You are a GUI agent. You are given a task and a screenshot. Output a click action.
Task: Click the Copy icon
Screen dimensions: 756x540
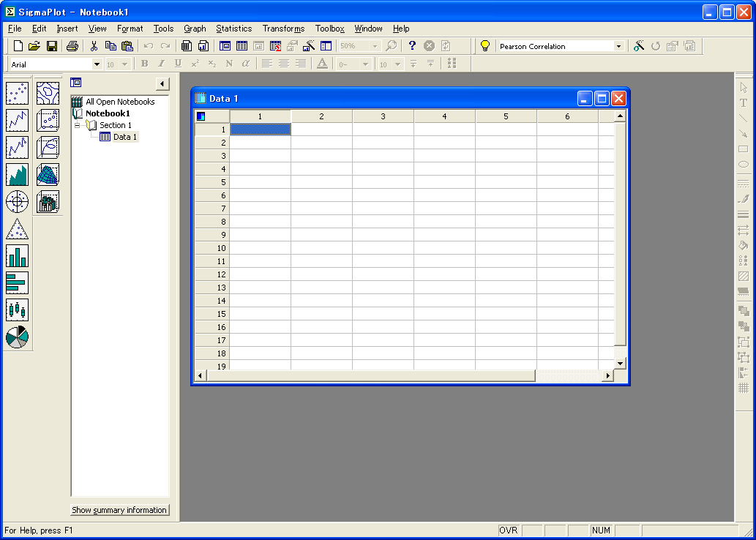click(111, 46)
